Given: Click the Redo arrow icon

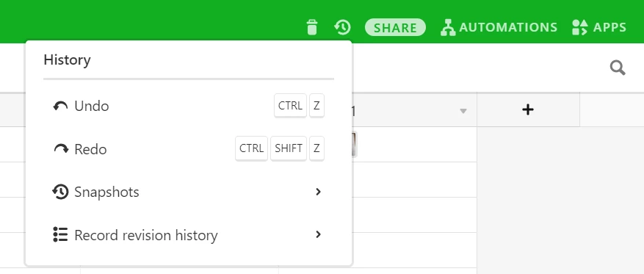Looking at the screenshot, I should (61, 149).
